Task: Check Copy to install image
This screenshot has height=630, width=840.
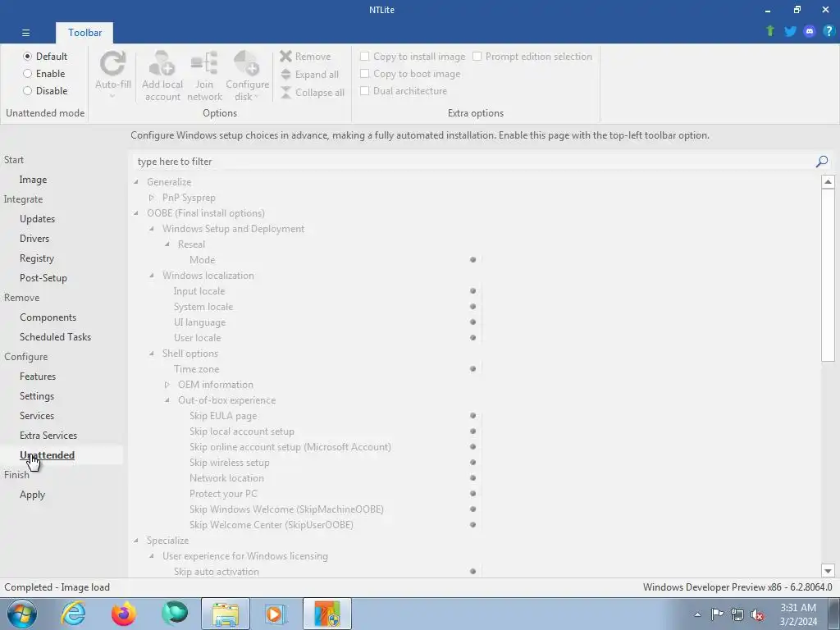Action: click(413, 57)
